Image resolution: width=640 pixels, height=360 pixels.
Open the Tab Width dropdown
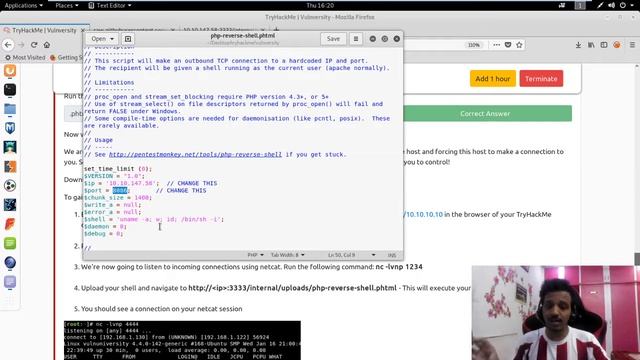click(x=287, y=255)
